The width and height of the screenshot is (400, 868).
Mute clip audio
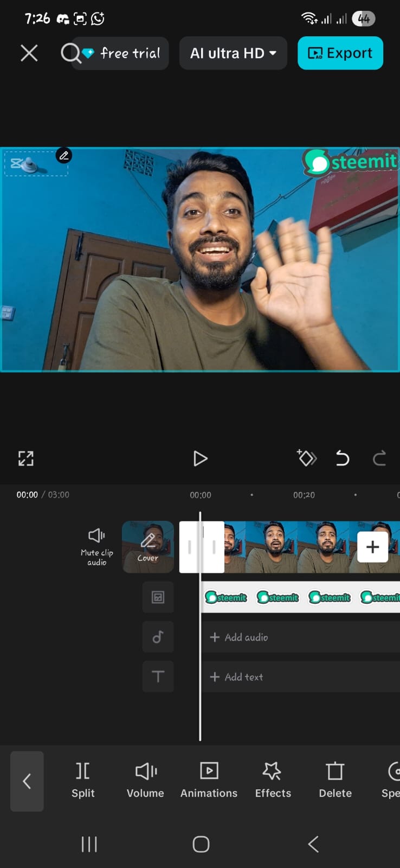[97, 547]
